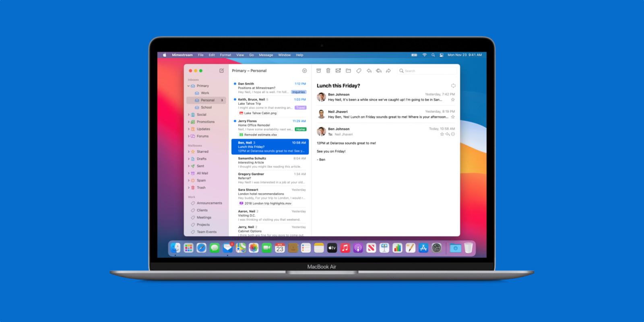The width and height of the screenshot is (644, 322).
Task: Click the forward arrow toolbar icon
Action: (388, 70)
